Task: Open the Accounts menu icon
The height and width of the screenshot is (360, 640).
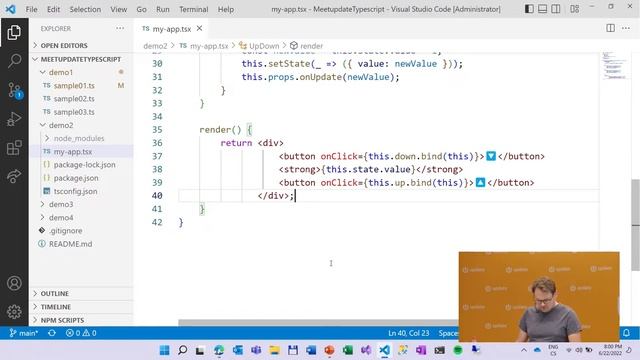Action: [14, 283]
